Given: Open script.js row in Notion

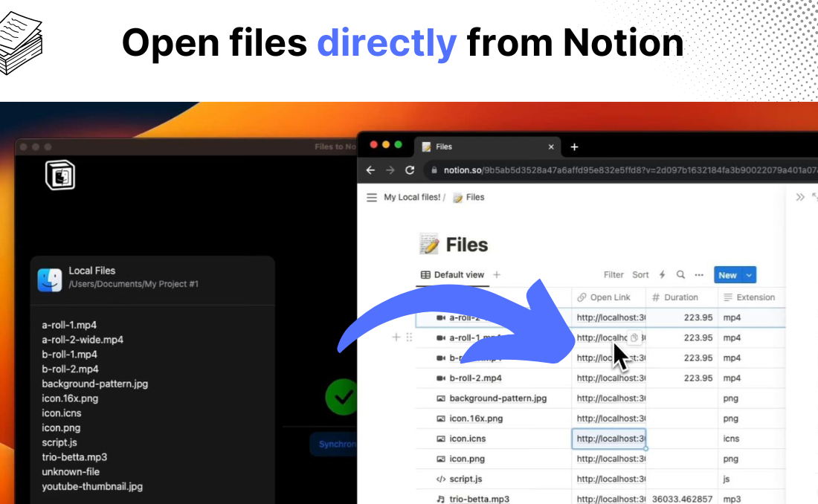Looking at the screenshot, I should pyautogui.click(x=466, y=479).
